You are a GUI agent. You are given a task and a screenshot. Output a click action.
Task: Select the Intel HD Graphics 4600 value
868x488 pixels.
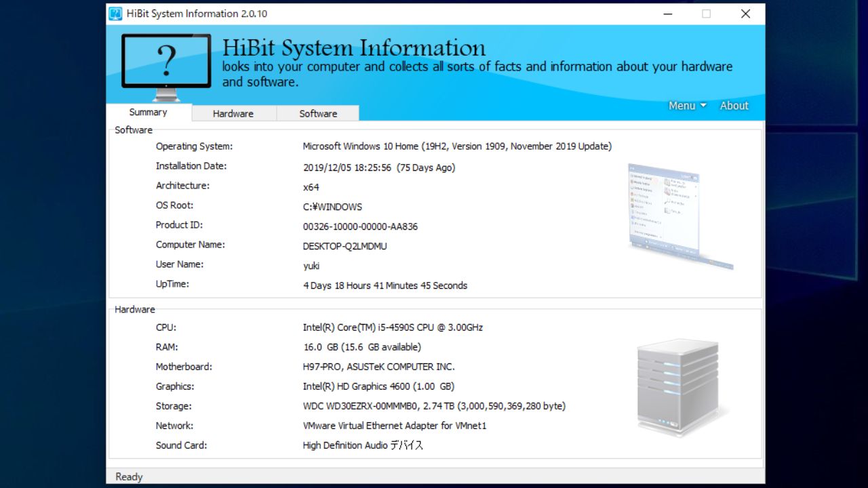pyautogui.click(x=378, y=386)
